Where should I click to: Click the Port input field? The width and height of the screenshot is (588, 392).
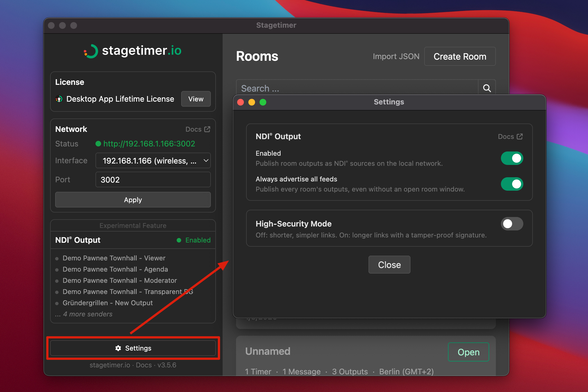153,179
